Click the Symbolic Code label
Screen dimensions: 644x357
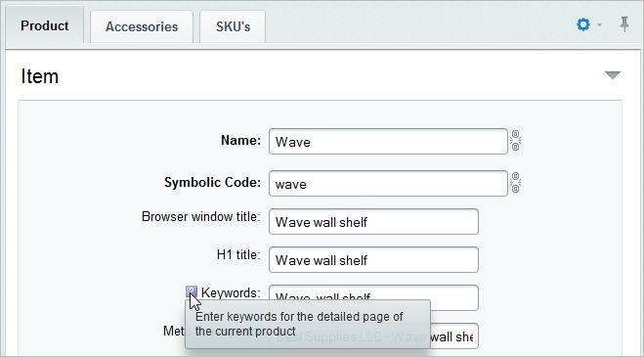212,183
